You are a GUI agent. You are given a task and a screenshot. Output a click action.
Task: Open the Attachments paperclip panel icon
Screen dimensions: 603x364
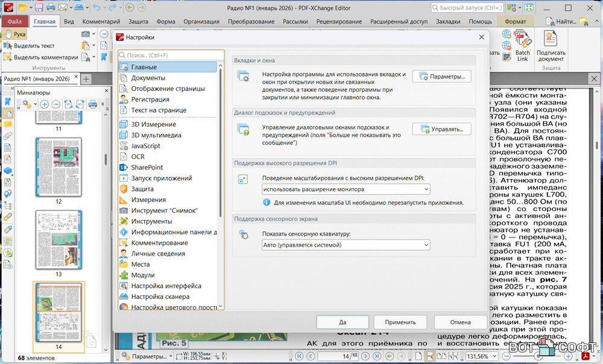point(8,136)
